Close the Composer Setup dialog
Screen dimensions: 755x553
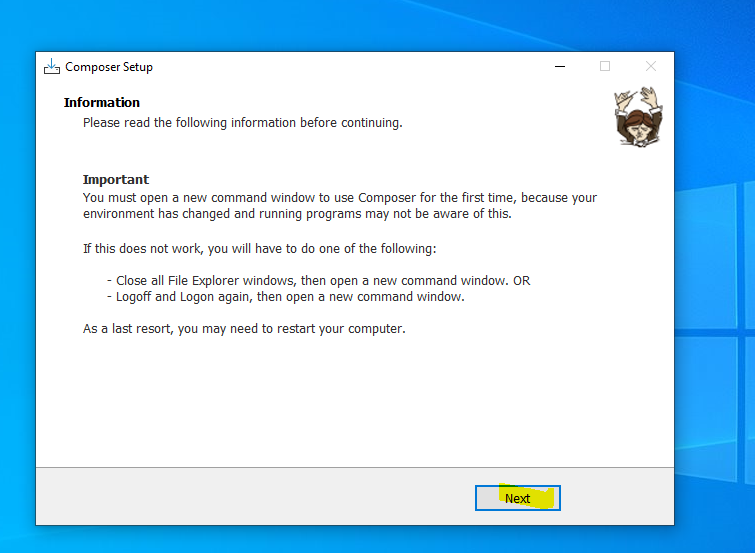coord(650,67)
